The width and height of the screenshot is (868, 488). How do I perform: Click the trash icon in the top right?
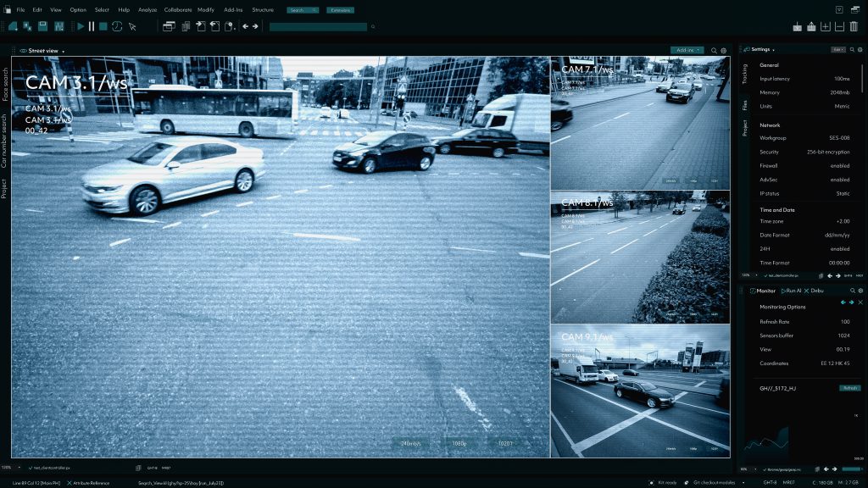(855, 27)
